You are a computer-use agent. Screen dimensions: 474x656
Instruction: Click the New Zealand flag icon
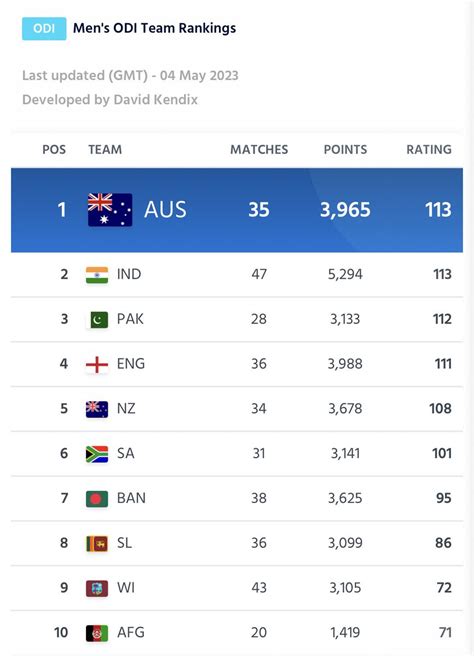[x=97, y=410]
